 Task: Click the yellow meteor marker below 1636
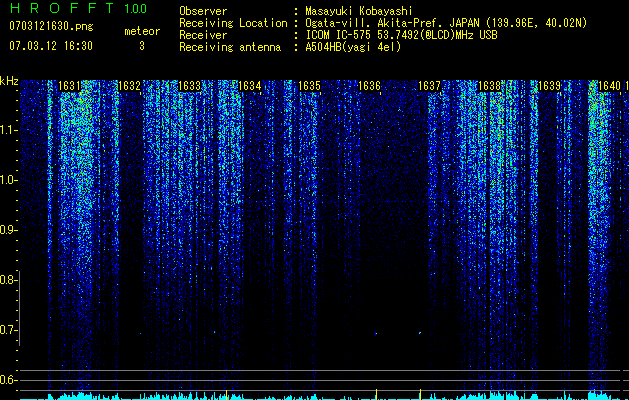(x=376, y=394)
